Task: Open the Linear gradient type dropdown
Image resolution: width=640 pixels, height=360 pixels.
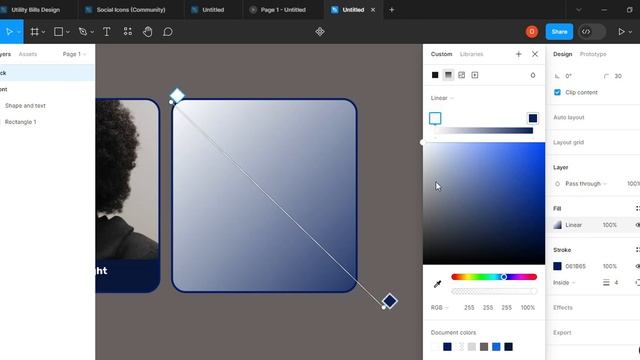Action: (x=442, y=98)
